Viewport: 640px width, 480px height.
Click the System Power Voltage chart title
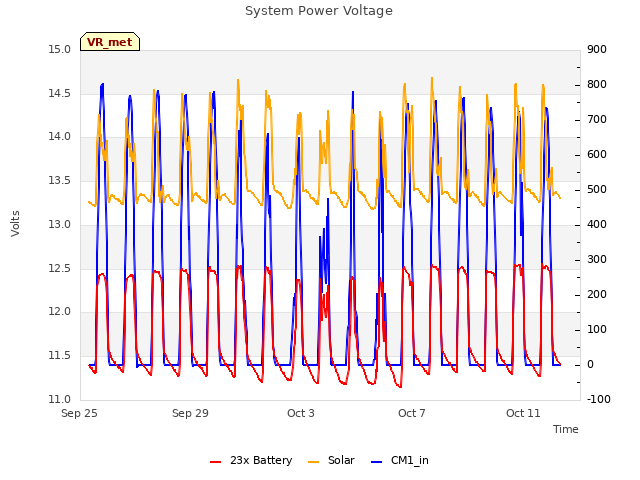(319, 11)
